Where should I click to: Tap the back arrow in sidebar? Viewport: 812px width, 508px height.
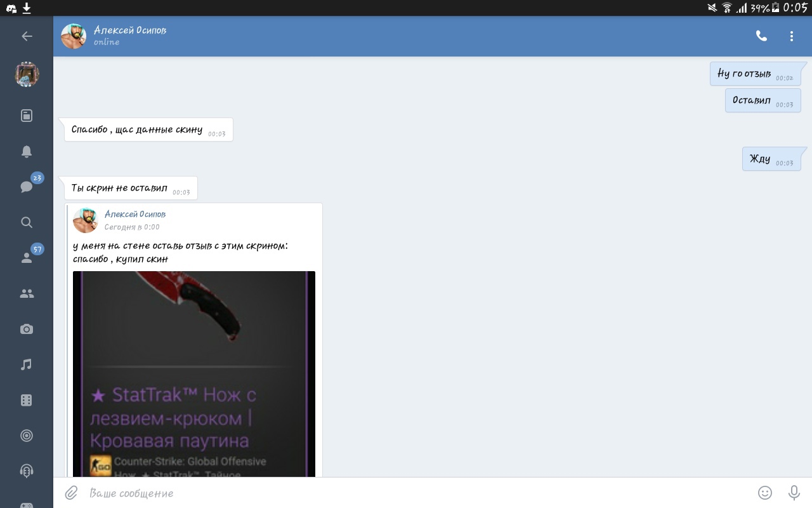27,36
